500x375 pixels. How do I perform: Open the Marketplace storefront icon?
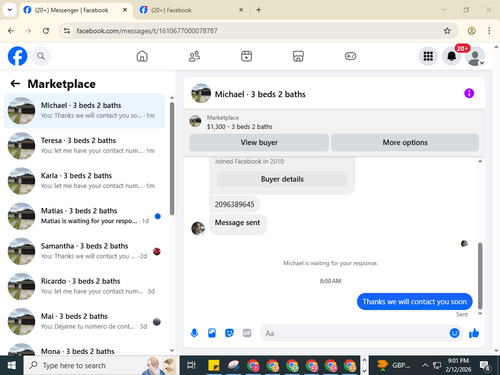click(298, 56)
